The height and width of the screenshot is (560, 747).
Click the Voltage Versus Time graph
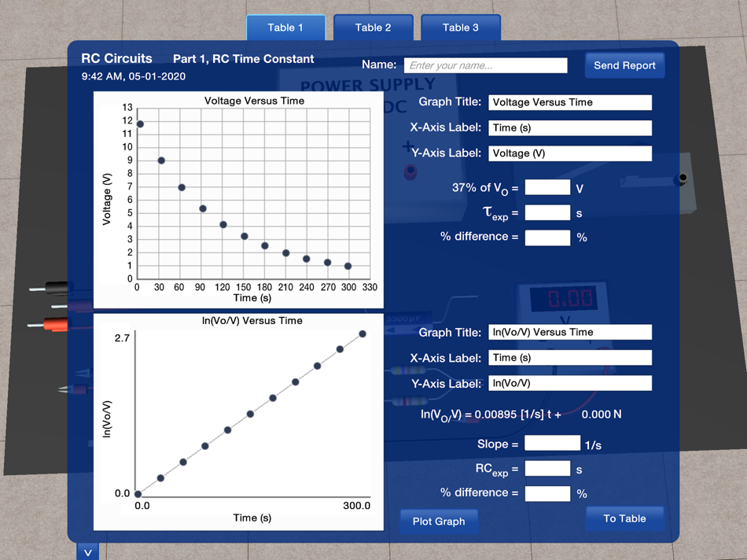click(x=238, y=200)
